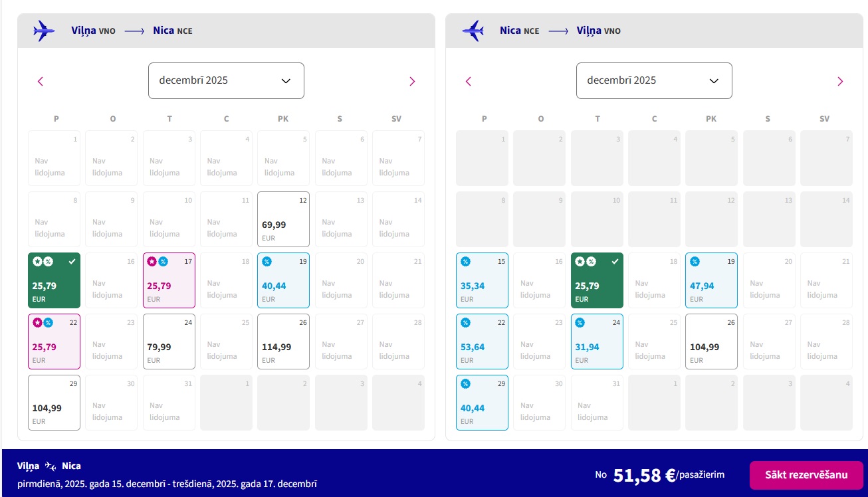Go to previous month in return calendar
Viewport: 868px width, 497px height.
pos(469,81)
